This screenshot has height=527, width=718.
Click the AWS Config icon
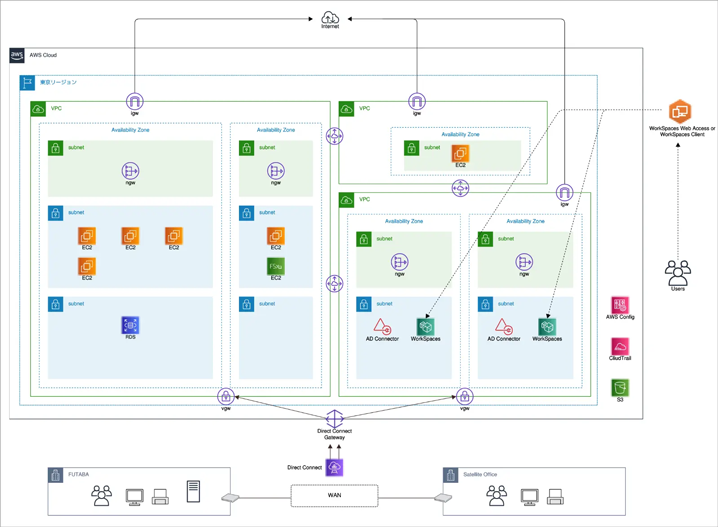tap(620, 305)
